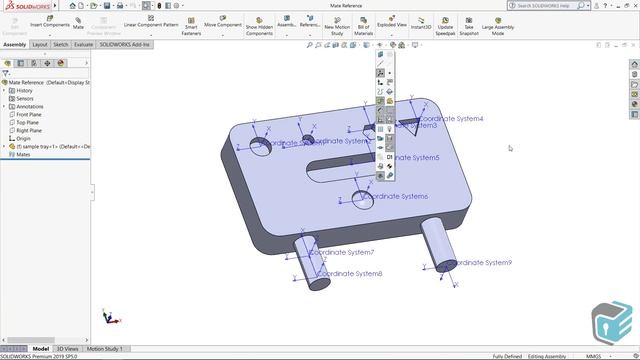This screenshot has height=360, width=640.
Task: Click the Print icon
Action: 120,6
